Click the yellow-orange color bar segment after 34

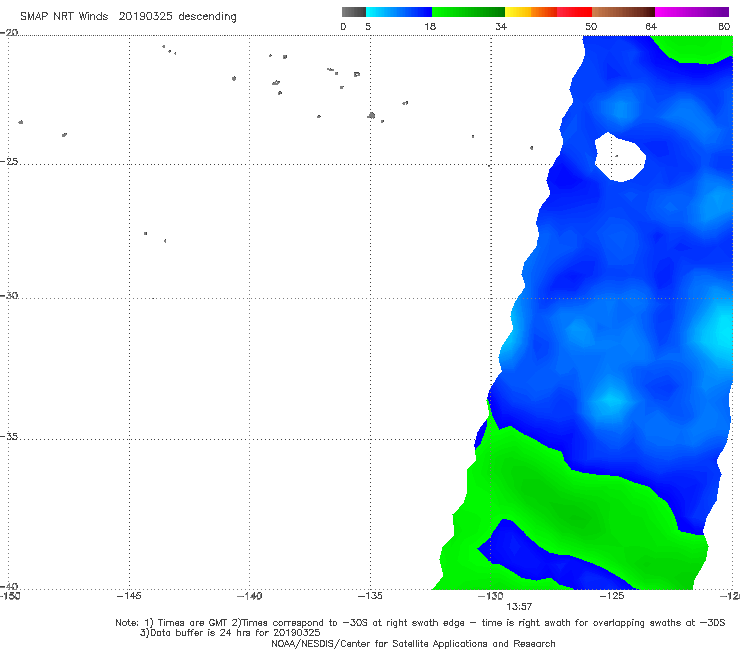tap(531, 12)
